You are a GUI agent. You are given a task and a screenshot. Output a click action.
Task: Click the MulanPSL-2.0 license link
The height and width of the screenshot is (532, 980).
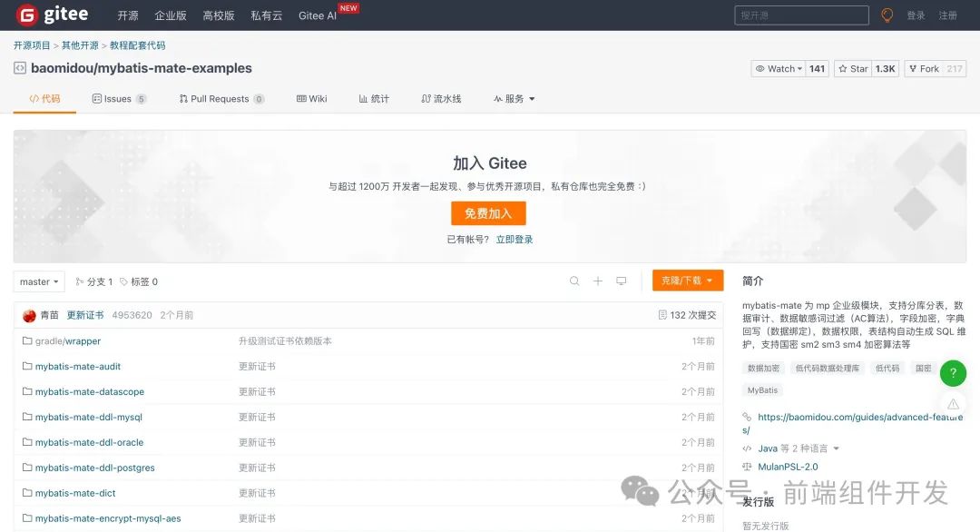788,467
